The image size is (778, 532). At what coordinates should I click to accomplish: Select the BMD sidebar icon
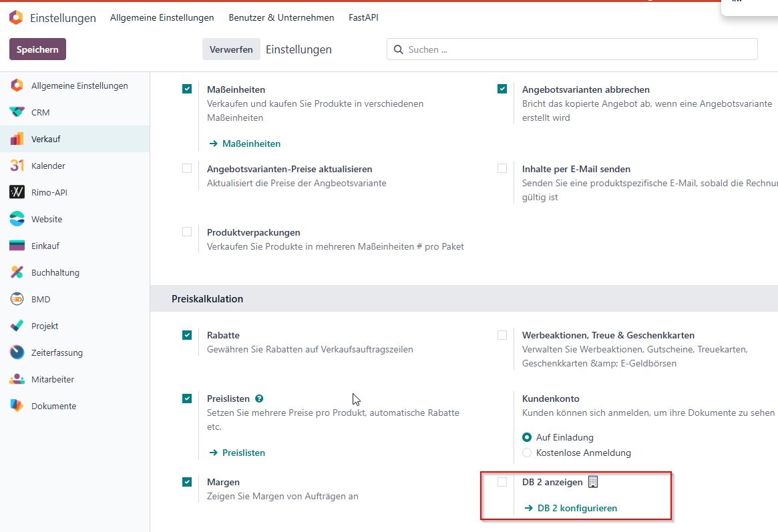[x=17, y=299]
